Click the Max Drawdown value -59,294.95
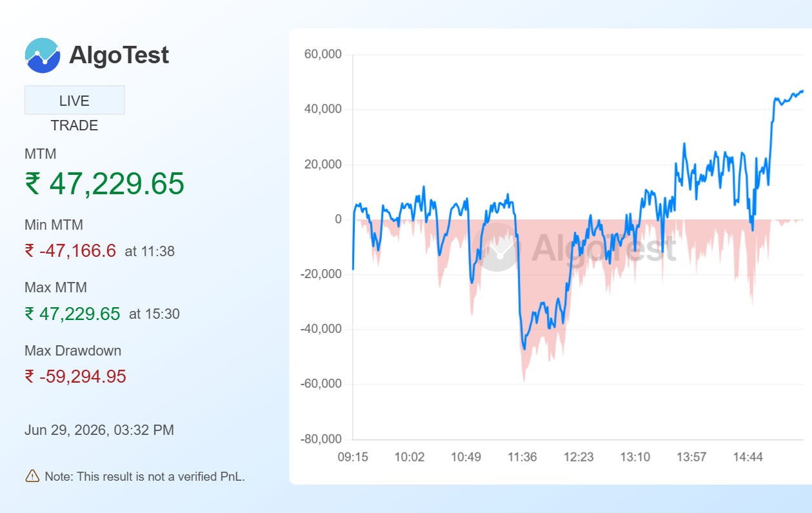812x513 pixels. 75,377
